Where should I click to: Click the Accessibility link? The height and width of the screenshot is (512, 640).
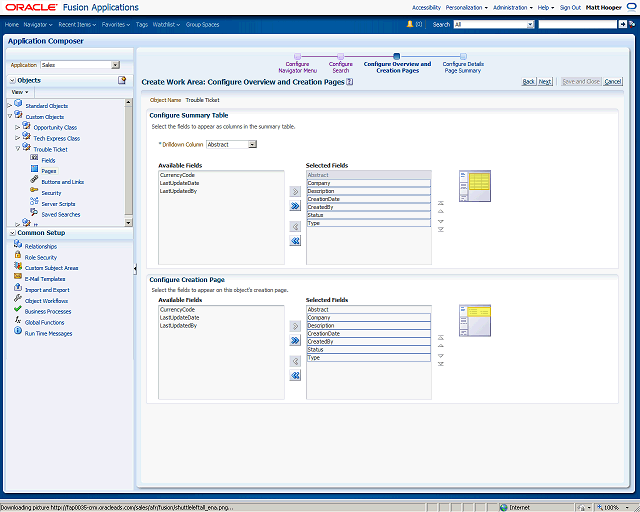(x=426, y=7)
